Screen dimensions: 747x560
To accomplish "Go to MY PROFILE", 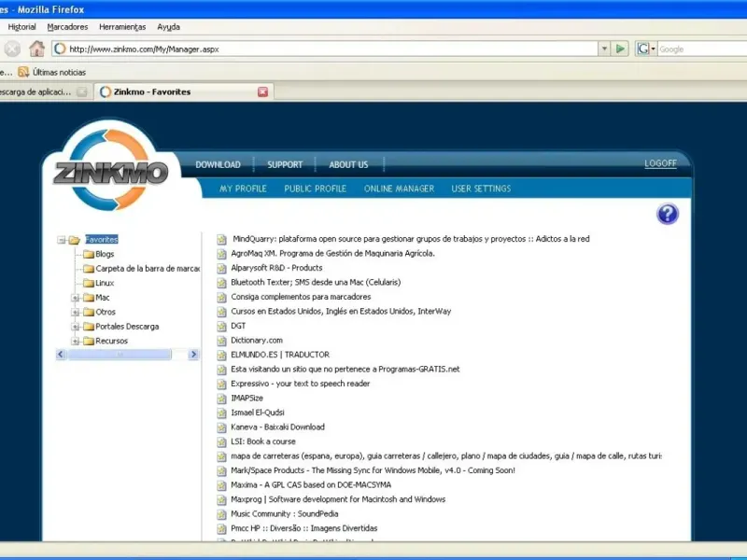I will pos(243,189).
